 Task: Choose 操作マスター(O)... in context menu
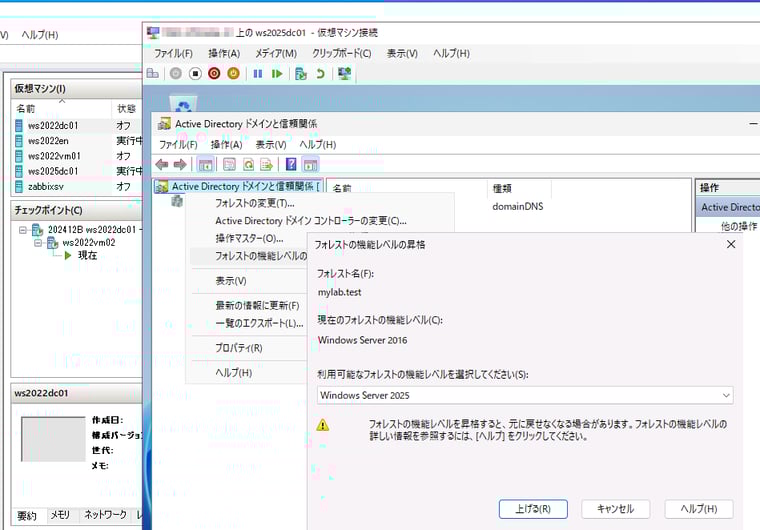click(249, 238)
